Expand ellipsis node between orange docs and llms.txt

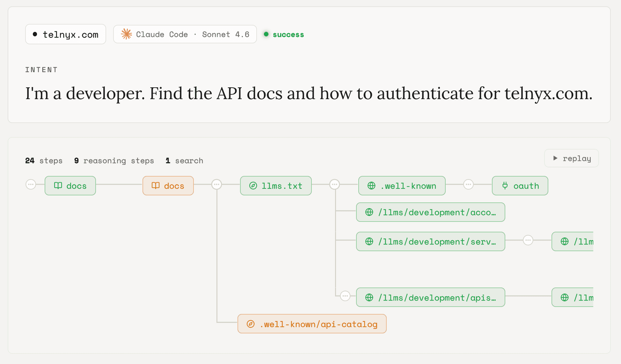[x=217, y=184]
